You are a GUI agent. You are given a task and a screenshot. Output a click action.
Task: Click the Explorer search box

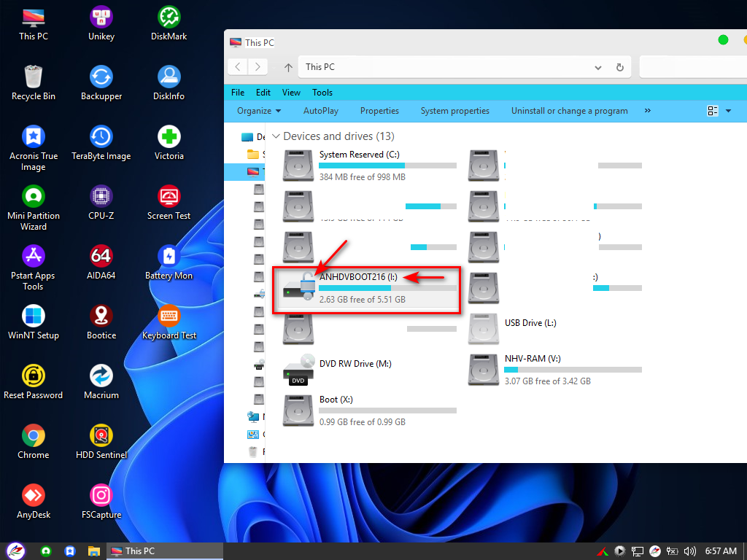pos(693,67)
